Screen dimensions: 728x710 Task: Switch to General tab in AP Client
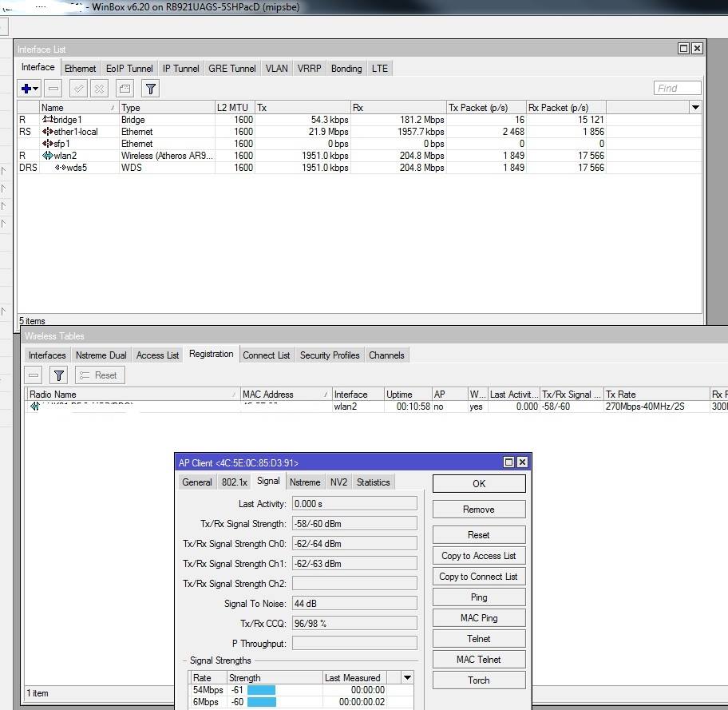point(197,482)
